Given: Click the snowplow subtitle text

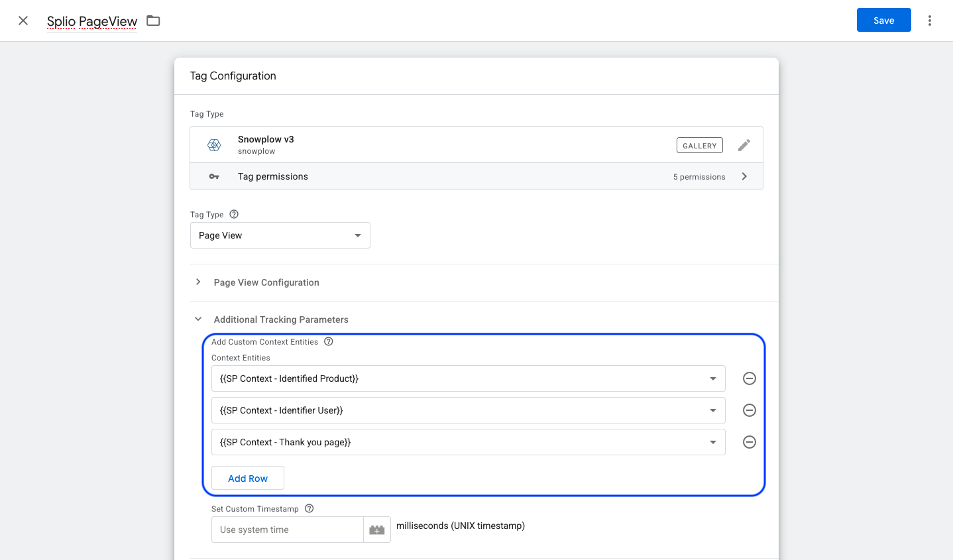Looking at the screenshot, I should [x=256, y=151].
